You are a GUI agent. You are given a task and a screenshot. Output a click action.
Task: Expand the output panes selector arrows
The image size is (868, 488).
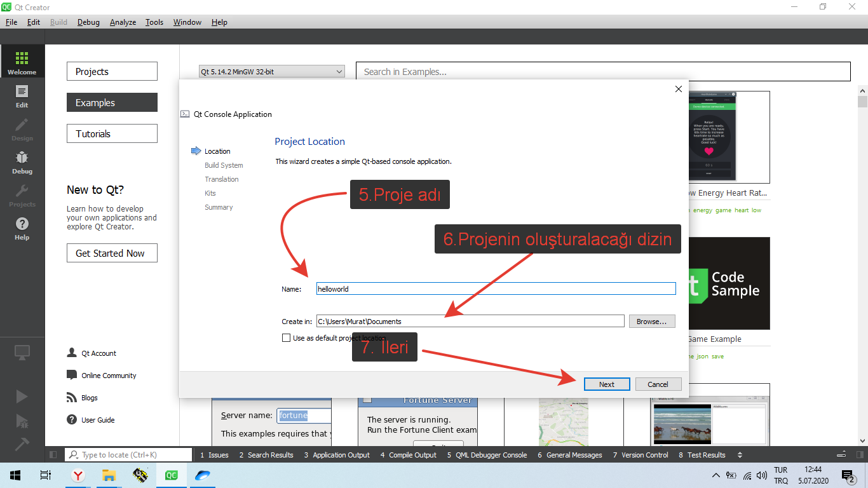click(x=740, y=455)
